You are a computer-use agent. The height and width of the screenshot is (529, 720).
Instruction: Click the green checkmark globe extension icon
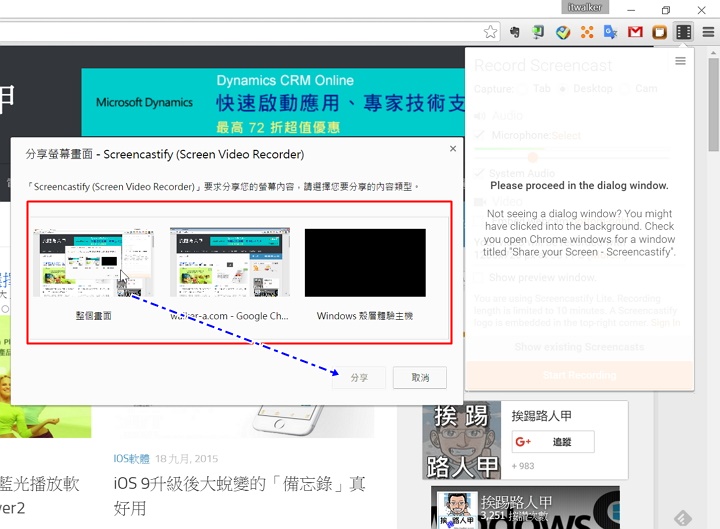click(x=563, y=32)
